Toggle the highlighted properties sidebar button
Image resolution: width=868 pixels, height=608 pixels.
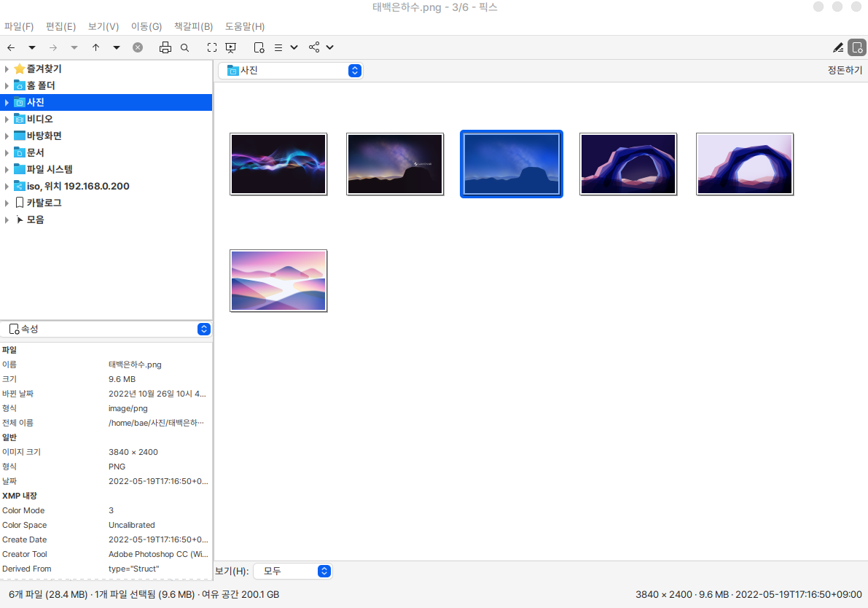(857, 47)
